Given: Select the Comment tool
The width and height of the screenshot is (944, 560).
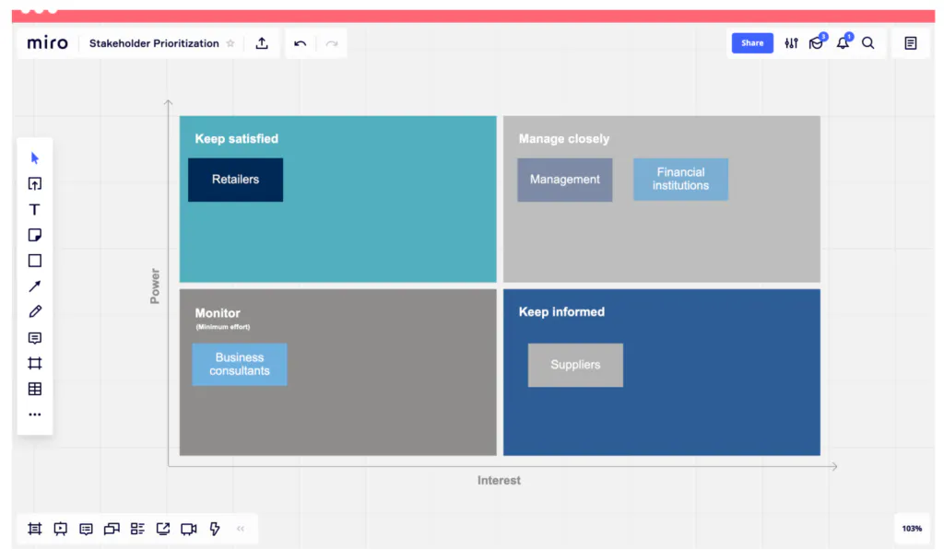Looking at the screenshot, I should point(35,338).
